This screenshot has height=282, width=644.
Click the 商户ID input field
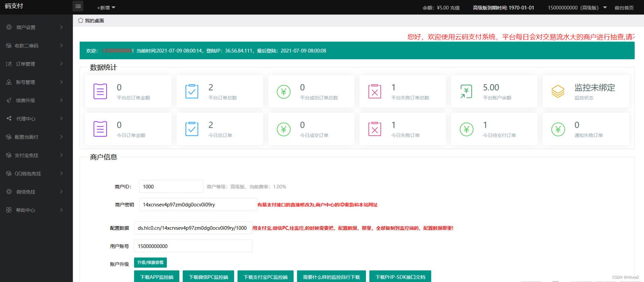coord(171,186)
